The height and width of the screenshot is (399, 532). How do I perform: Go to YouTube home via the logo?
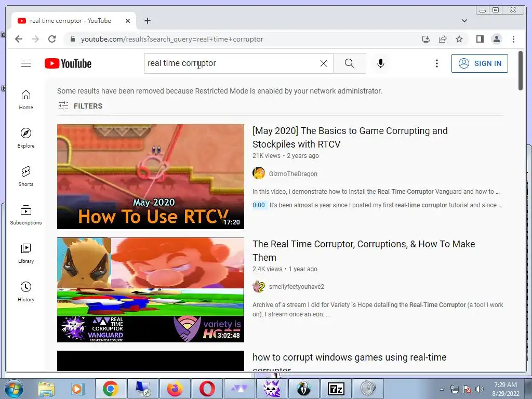point(68,63)
